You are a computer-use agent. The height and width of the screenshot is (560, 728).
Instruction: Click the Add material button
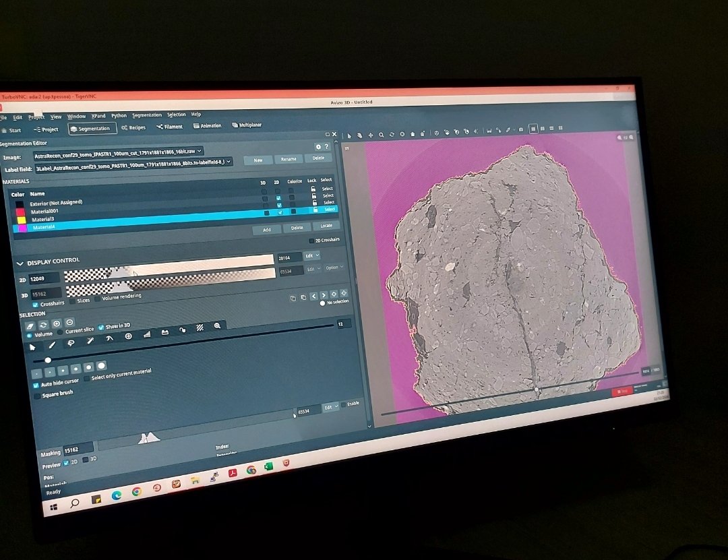pos(267,229)
